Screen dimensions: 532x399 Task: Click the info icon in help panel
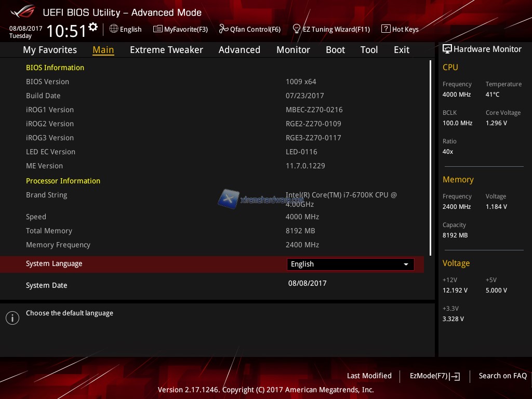coord(12,318)
